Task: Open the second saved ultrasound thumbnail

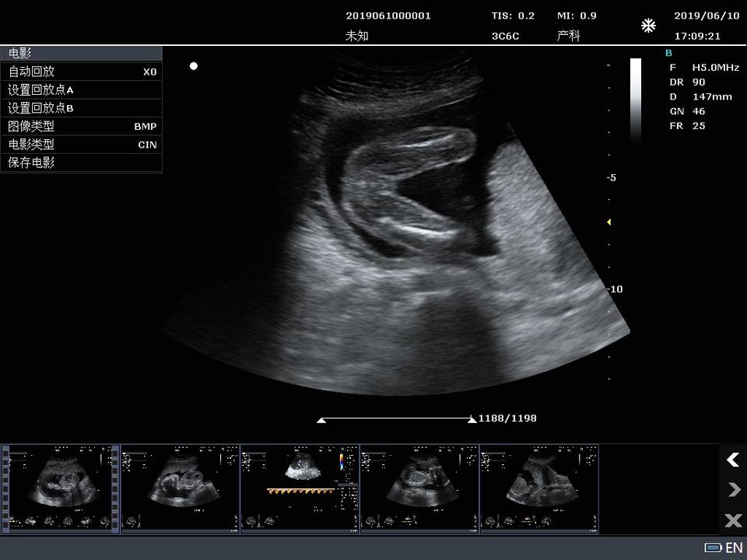Action: 180,489
